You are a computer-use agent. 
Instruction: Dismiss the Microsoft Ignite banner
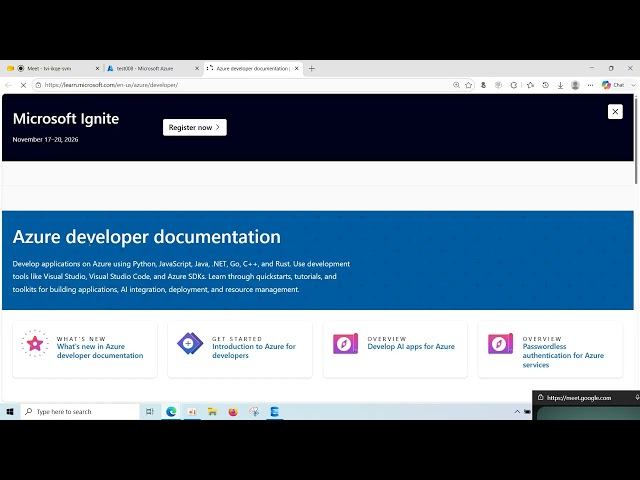tap(615, 111)
